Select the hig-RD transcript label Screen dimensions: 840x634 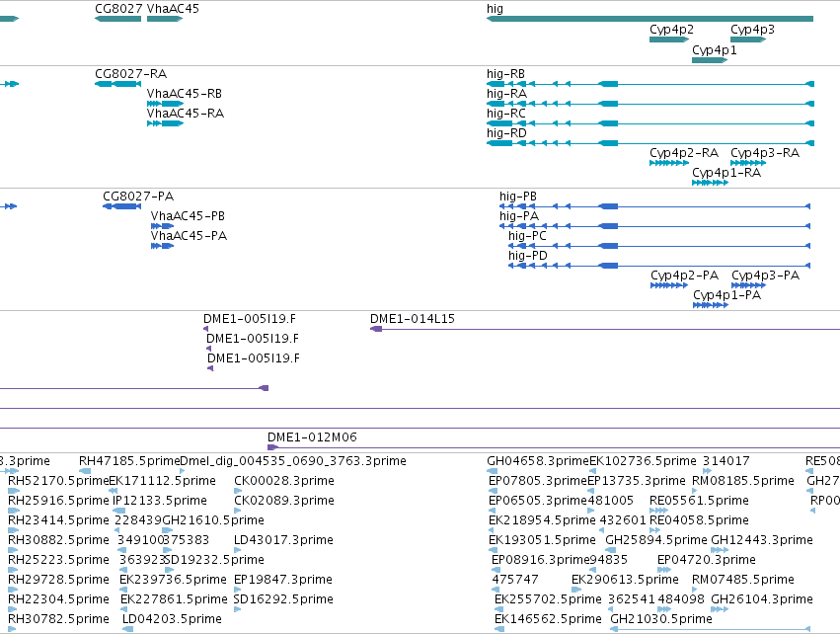pyautogui.click(x=506, y=133)
